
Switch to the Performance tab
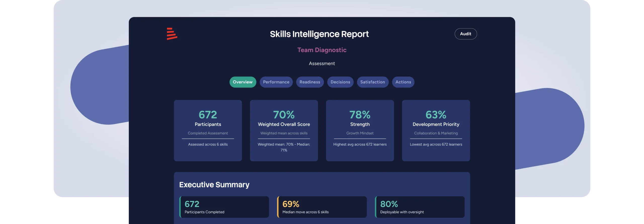coord(276,82)
